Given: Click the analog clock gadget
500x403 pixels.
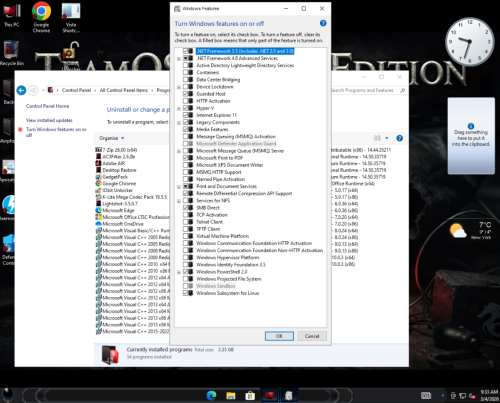Looking at the screenshot, I should [x=469, y=41].
